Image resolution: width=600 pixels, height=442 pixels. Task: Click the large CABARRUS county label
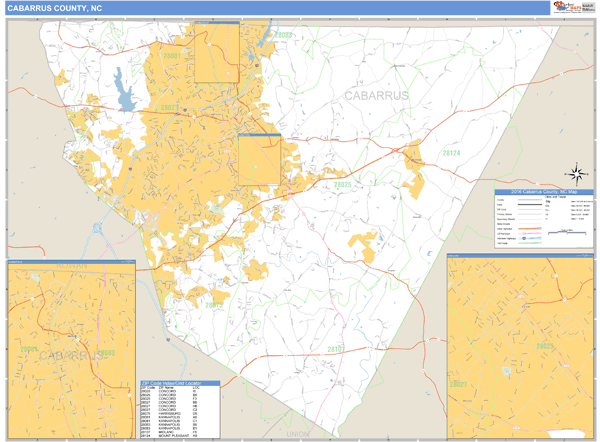pos(377,95)
